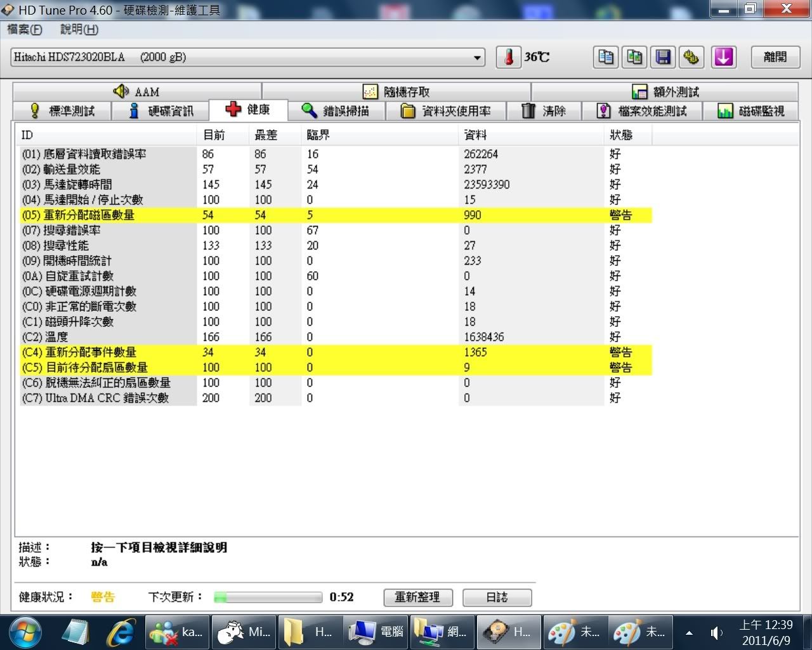
Task: Select the 健康 health tab
Action: coord(248,109)
